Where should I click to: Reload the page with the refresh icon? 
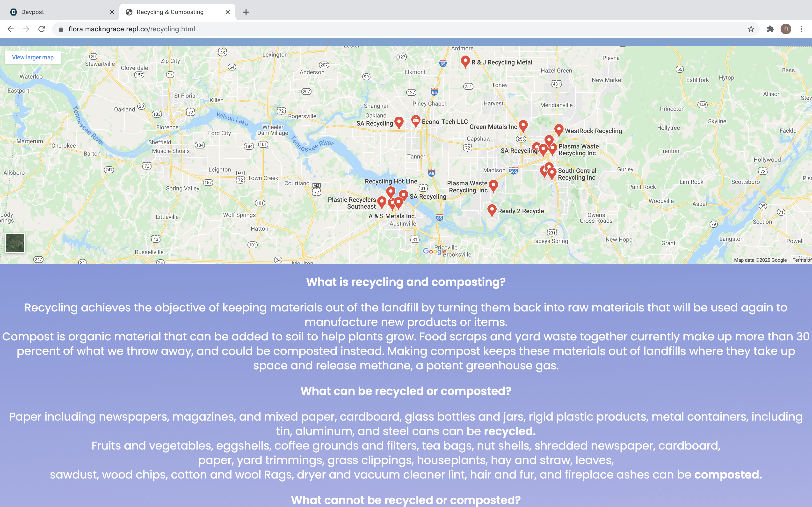point(42,29)
